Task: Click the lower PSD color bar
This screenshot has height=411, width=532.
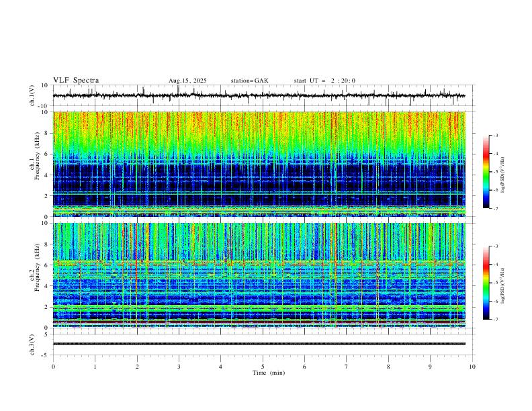Action: pyautogui.click(x=486, y=283)
